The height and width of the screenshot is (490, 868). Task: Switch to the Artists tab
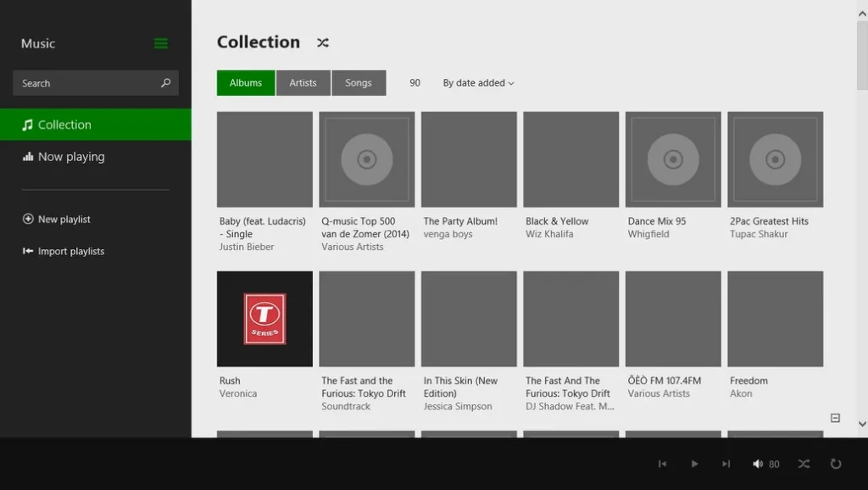pyautogui.click(x=303, y=83)
